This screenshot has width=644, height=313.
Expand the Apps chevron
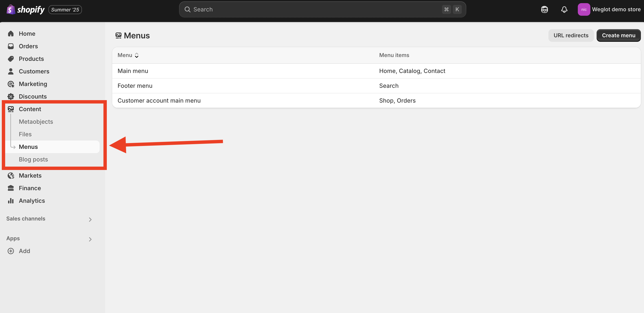pos(90,239)
